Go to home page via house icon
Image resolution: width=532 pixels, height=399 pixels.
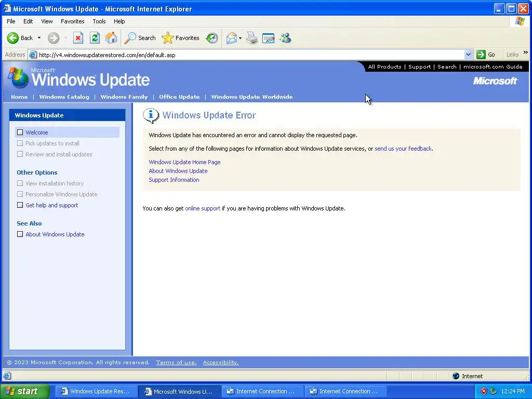click(111, 38)
